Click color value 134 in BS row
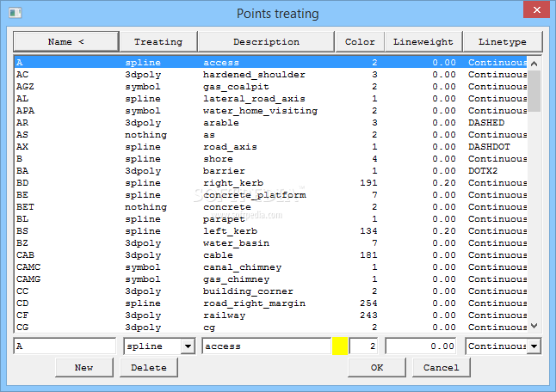Screen dimensions: 556x392 368,231
